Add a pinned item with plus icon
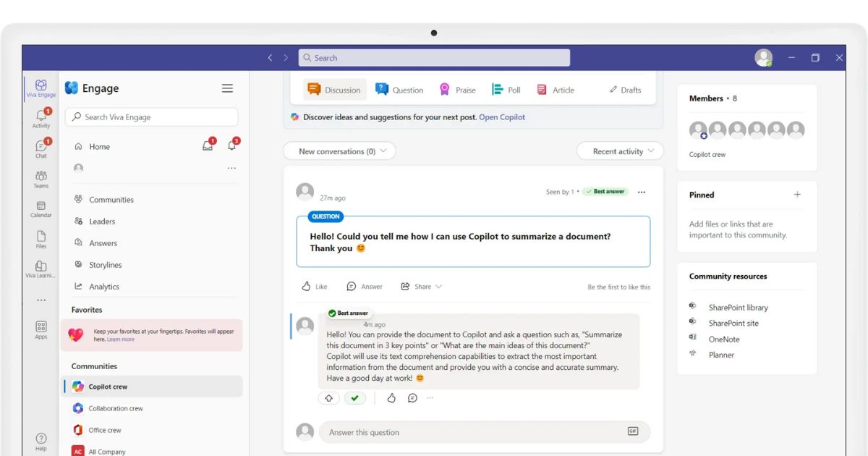868x456 pixels. tap(797, 195)
